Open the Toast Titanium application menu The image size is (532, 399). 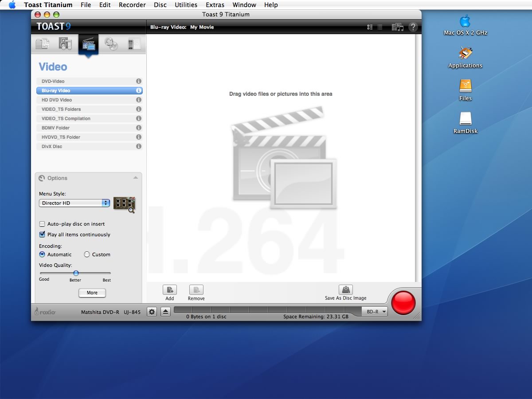[x=48, y=5]
